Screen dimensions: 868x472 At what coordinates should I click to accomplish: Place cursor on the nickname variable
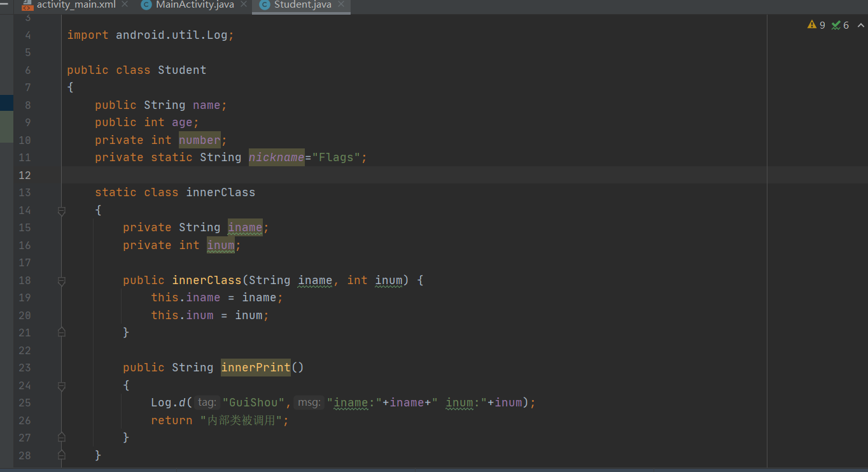coord(276,157)
